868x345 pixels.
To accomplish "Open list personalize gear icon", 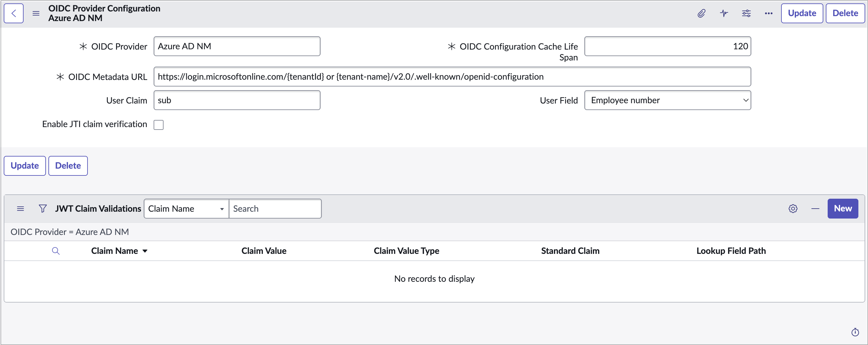I will 793,209.
